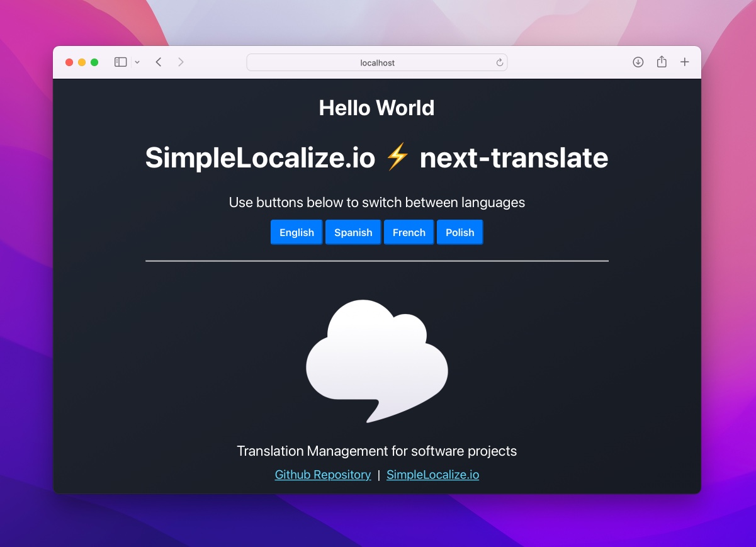This screenshot has width=756, height=547.
Task: Switch language to English
Action: point(296,232)
